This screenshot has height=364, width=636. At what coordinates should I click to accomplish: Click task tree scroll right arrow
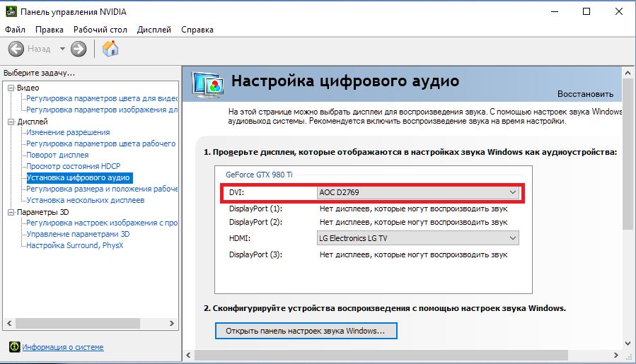click(172, 323)
